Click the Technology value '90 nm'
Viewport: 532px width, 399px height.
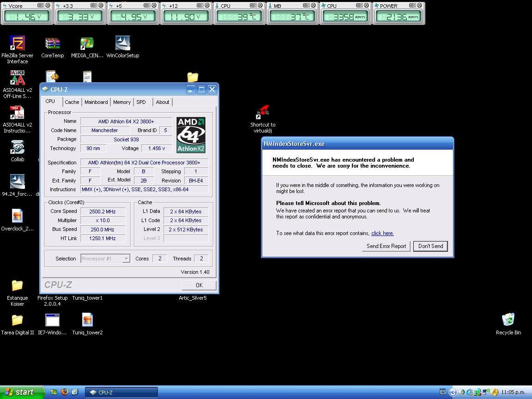tap(93, 148)
